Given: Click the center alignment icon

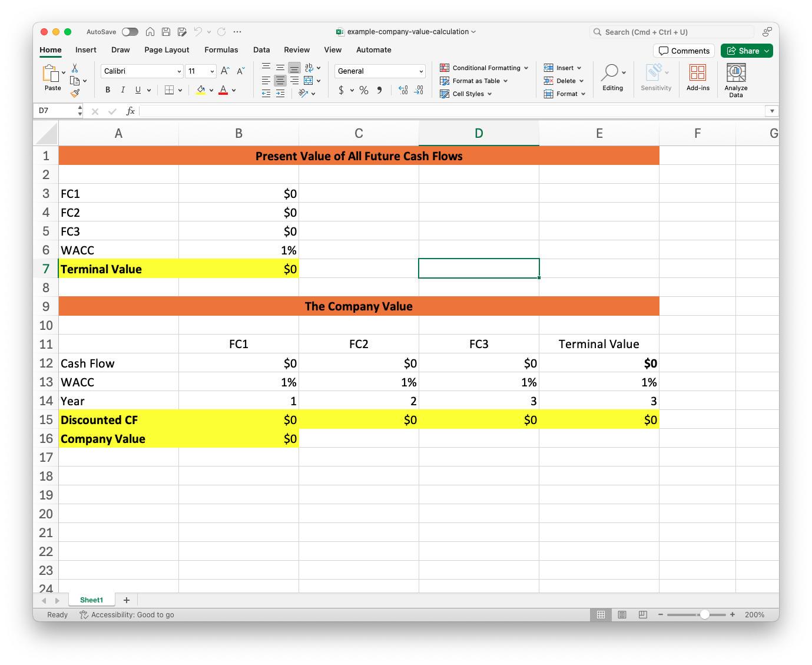Looking at the screenshot, I should [x=280, y=81].
